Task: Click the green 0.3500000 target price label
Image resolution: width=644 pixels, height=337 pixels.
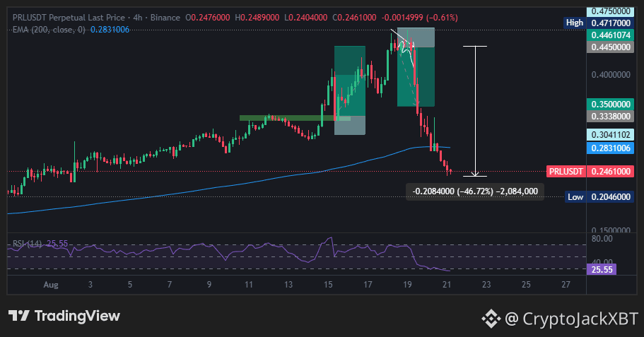Action: [610, 105]
